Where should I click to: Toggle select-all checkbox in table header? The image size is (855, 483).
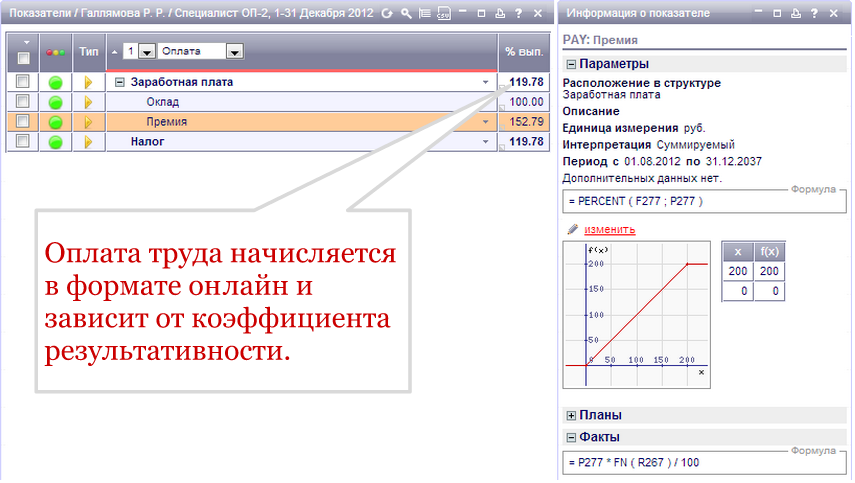(x=23, y=58)
